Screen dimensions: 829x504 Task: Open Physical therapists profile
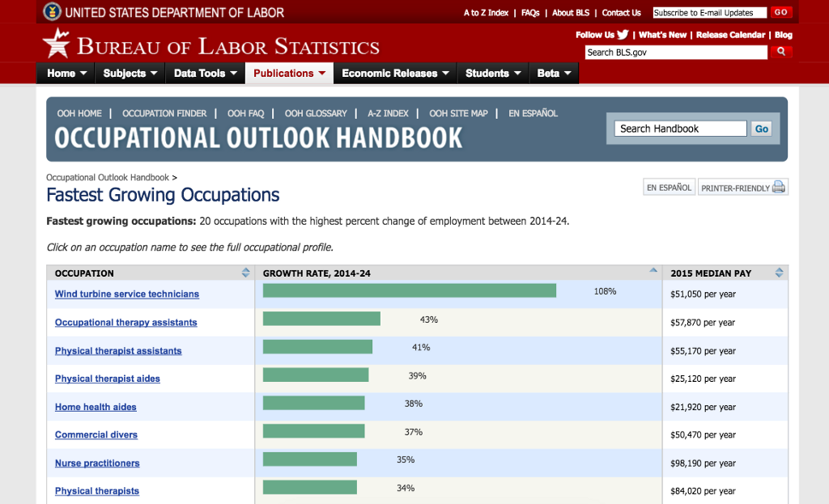click(97, 491)
